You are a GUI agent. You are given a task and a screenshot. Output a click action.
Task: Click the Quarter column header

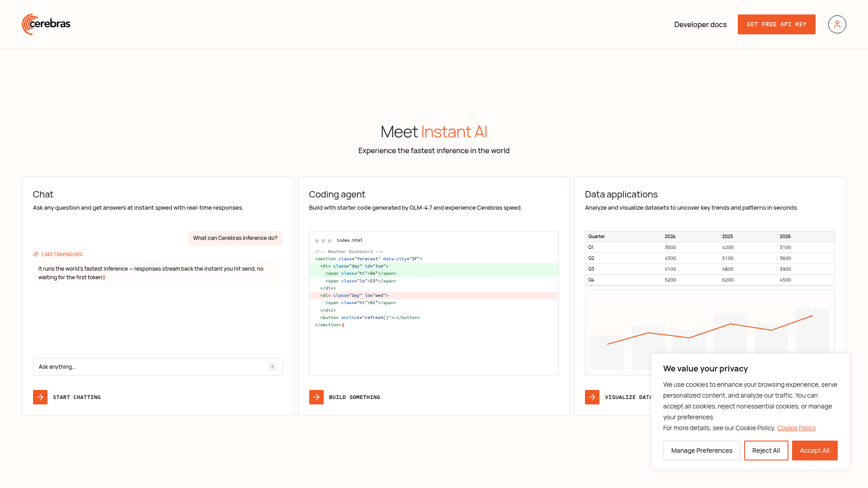[x=596, y=236]
